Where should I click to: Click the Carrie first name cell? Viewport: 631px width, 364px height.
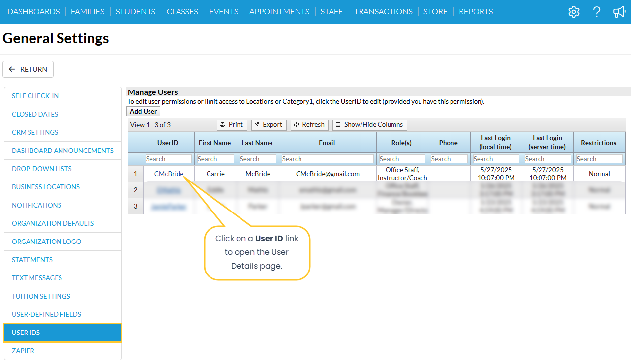point(215,174)
